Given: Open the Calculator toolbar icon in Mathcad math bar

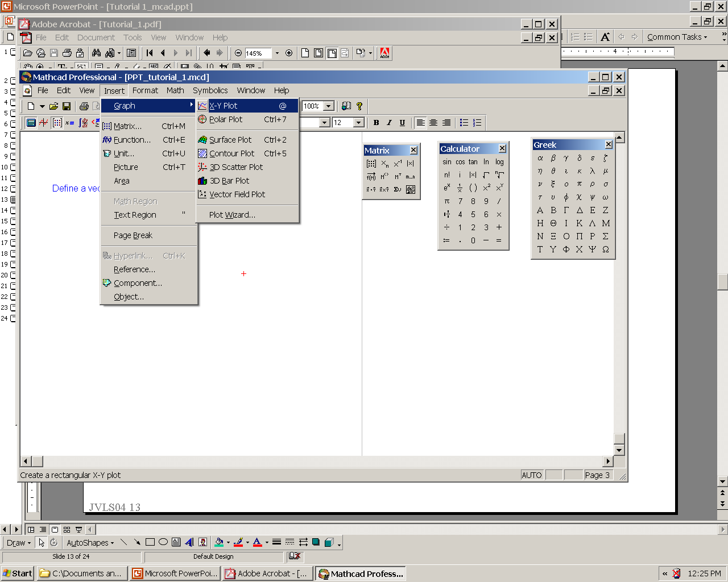Looking at the screenshot, I should point(31,123).
